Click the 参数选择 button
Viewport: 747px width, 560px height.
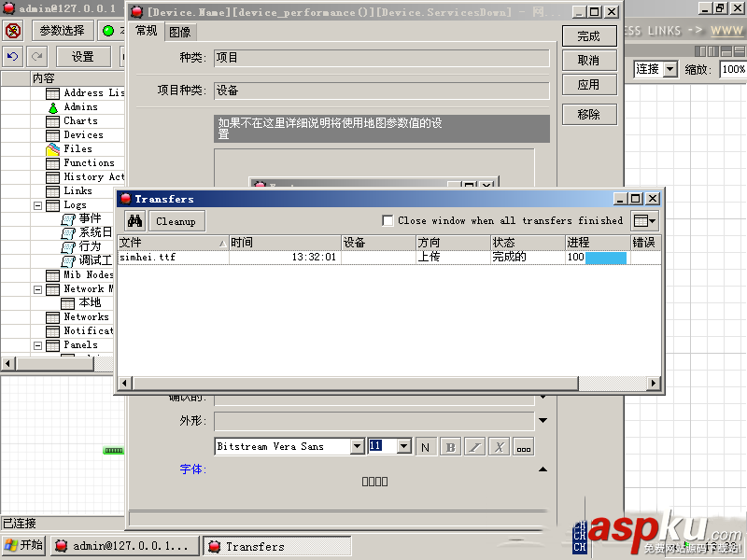coord(63,31)
